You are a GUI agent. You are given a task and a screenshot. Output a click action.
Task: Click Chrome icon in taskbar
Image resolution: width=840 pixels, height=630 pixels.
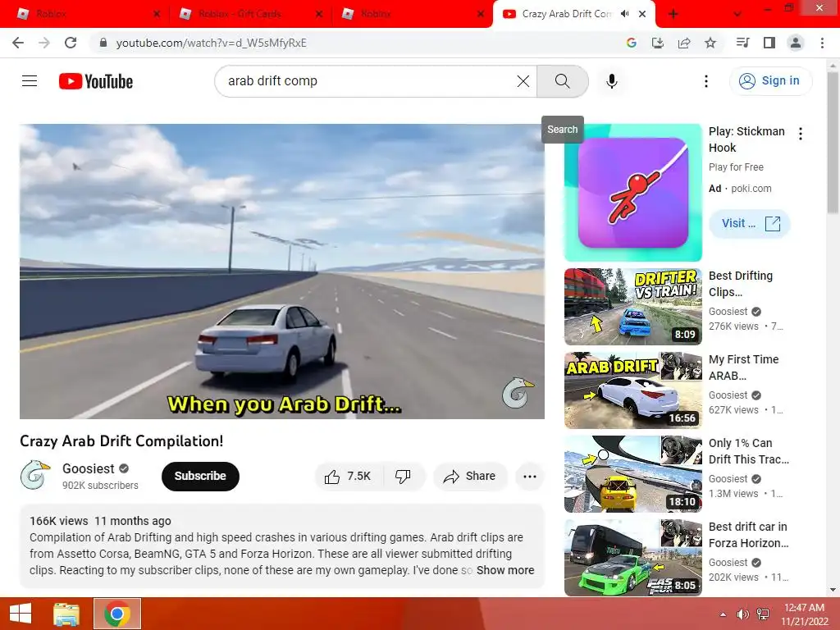(117, 614)
